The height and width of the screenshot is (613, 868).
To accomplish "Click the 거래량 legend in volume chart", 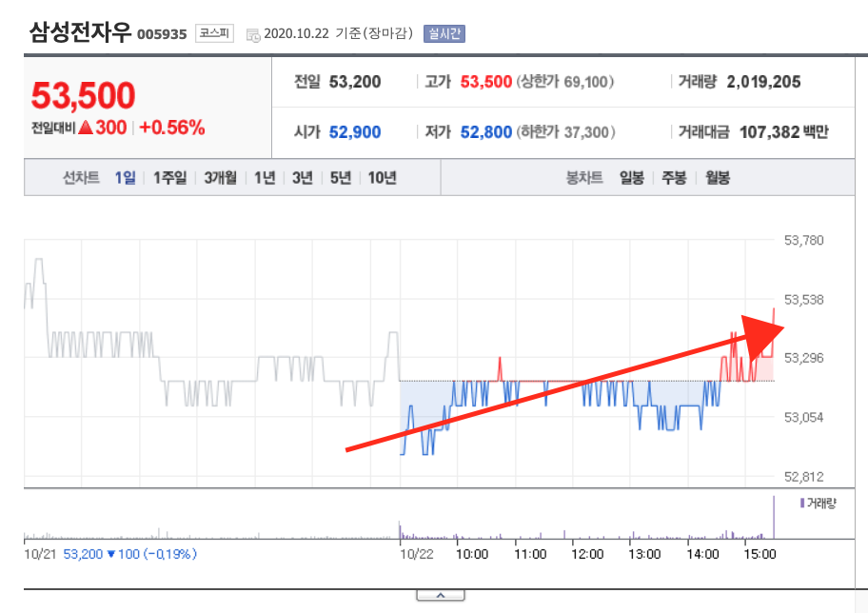I will tap(819, 503).
